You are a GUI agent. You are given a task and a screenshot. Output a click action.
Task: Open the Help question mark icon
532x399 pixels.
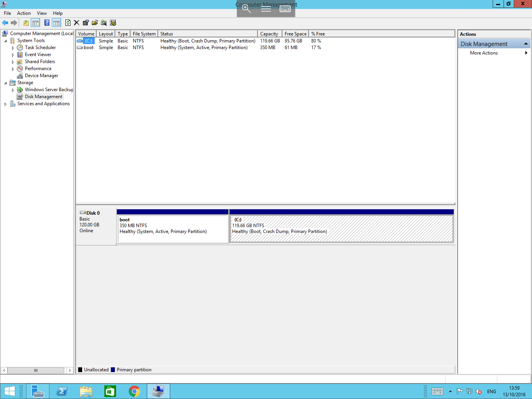tap(47, 23)
